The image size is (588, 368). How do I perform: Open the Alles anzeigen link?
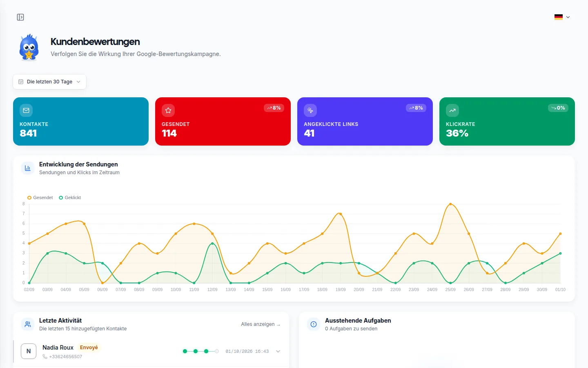click(261, 324)
